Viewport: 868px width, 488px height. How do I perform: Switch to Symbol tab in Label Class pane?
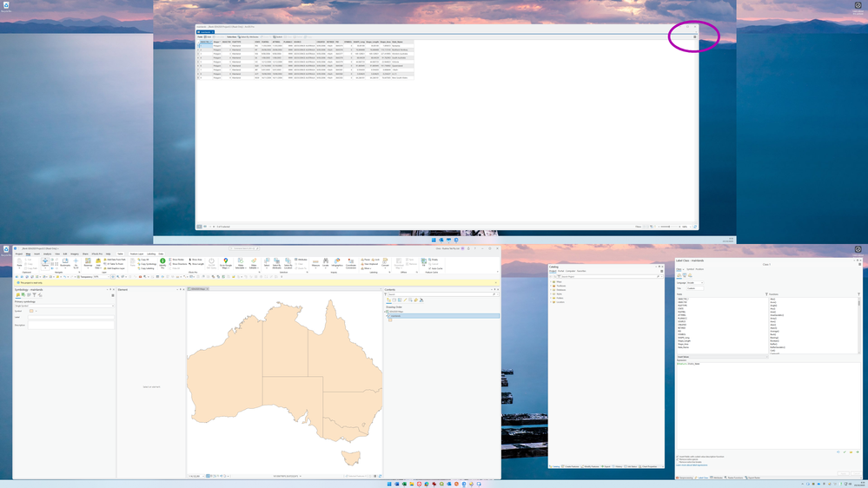(x=690, y=269)
